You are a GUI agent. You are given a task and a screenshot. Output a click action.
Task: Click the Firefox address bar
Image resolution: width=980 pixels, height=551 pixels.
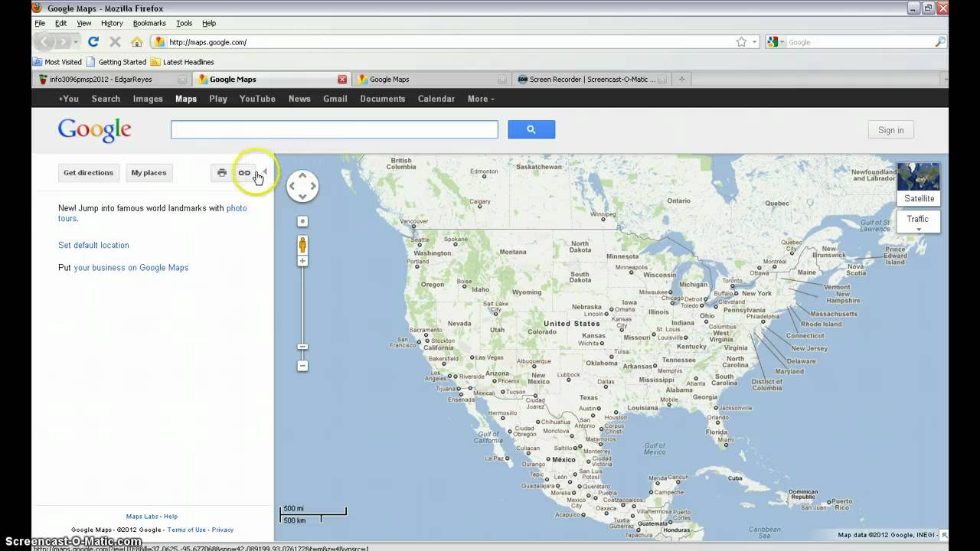click(x=452, y=42)
